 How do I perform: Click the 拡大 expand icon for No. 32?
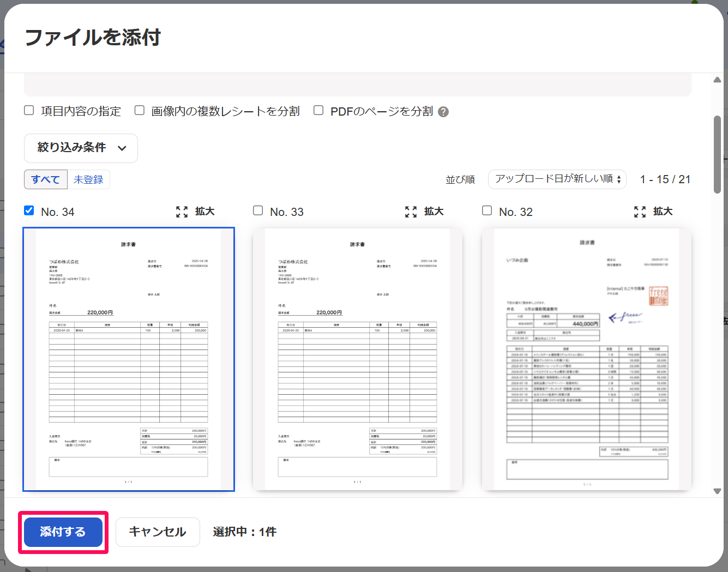(x=640, y=212)
